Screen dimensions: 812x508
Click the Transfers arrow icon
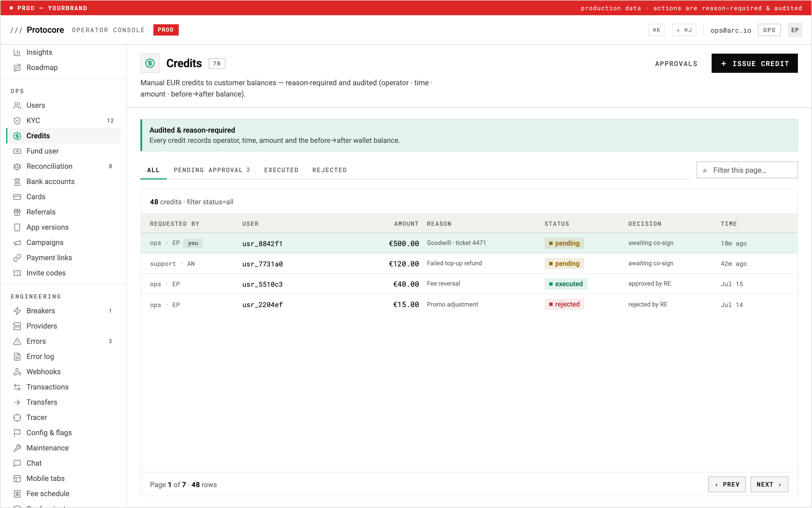click(x=17, y=402)
